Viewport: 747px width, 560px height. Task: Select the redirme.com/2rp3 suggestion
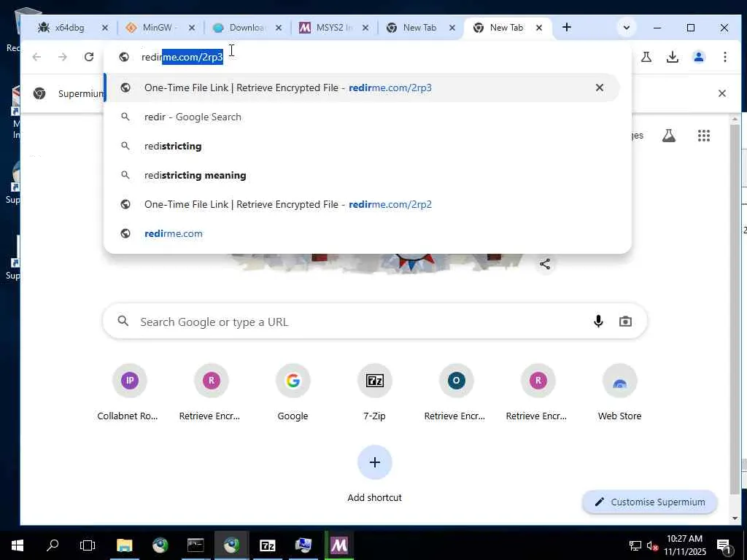(x=362, y=87)
